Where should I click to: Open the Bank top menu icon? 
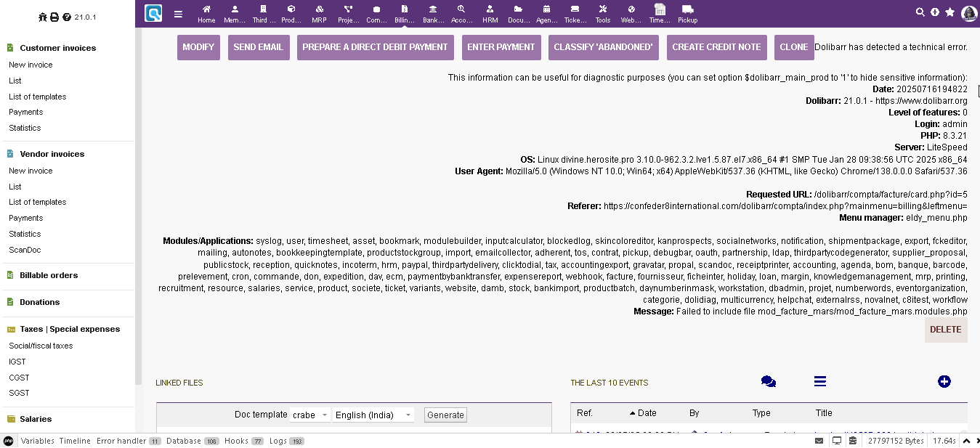point(433,9)
